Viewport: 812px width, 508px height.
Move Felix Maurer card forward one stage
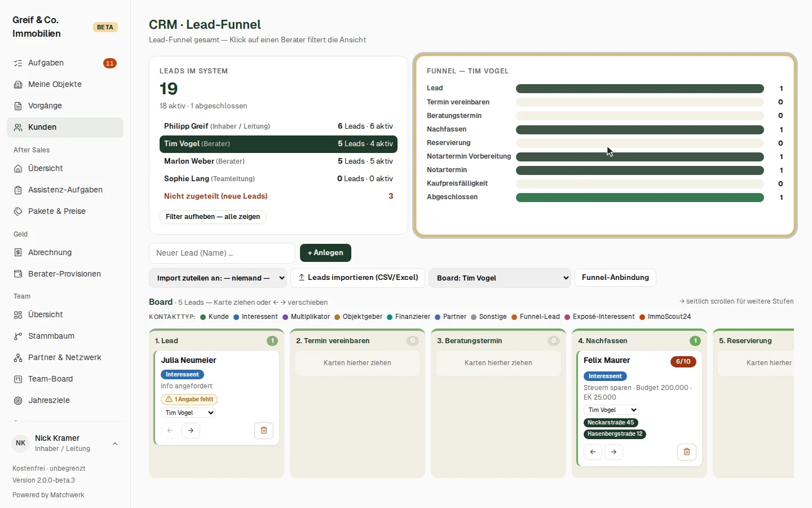pos(614,452)
